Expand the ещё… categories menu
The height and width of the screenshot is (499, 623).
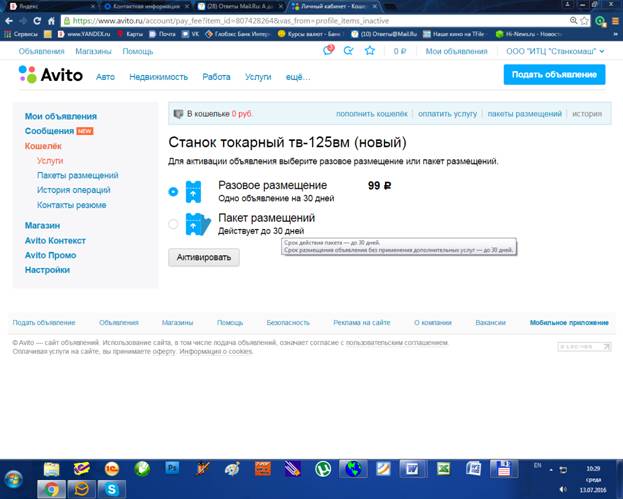298,77
